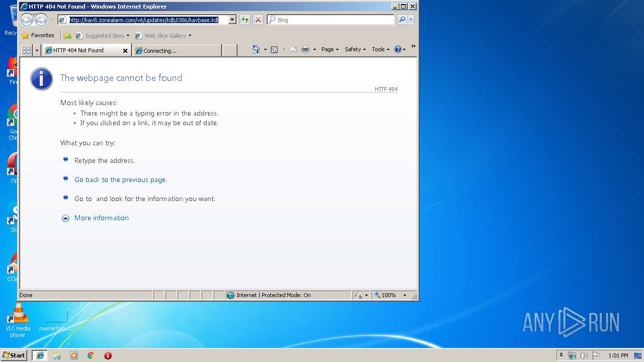
Task: Click the Quick Tabs icon
Action: tap(27, 50)
